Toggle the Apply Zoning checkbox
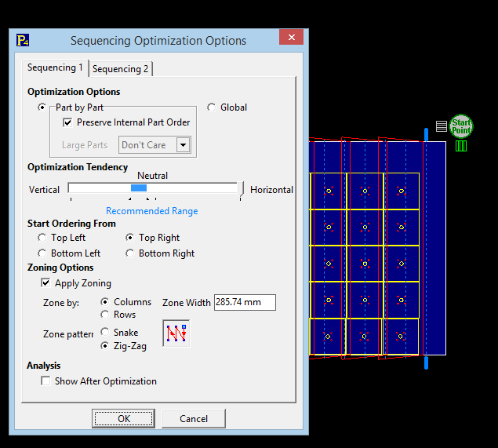 click(45, 282)
